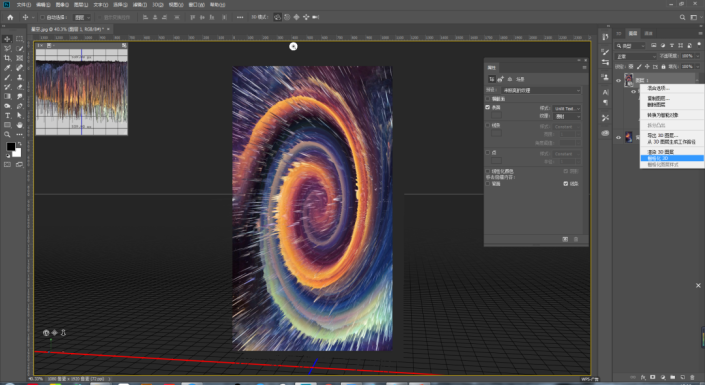Click the foreground color swatch
Viewport: 705px width, 385px height.
tap(10, 147)
